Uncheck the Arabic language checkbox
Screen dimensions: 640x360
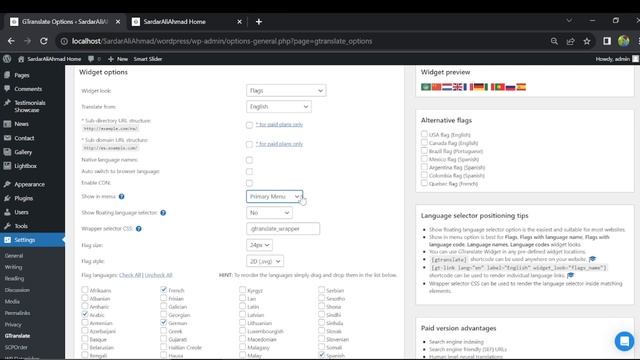click(84, 314)
